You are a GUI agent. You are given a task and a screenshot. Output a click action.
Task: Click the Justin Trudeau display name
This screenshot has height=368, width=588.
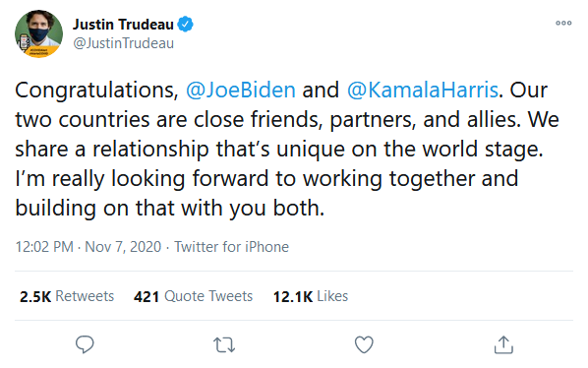pos(123,25)
